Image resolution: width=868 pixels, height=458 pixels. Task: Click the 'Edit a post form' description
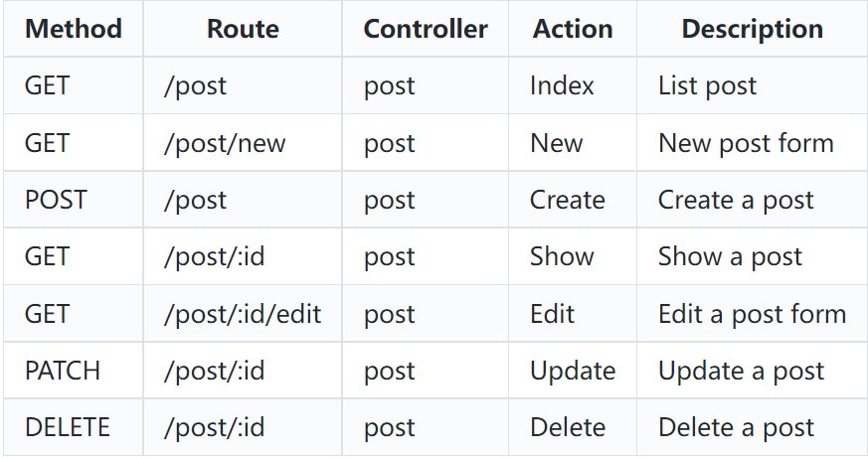pos(752,314)
